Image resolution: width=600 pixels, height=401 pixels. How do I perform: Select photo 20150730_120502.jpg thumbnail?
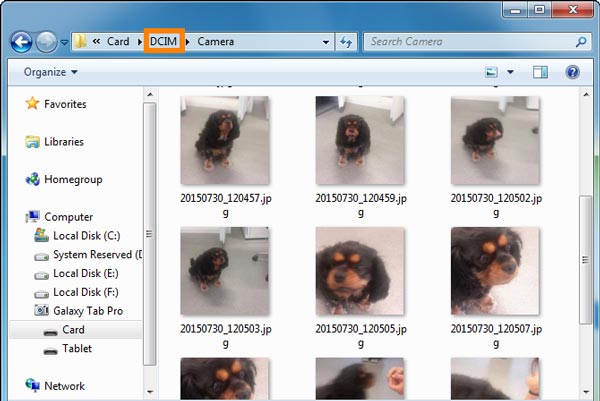[495, 140]
